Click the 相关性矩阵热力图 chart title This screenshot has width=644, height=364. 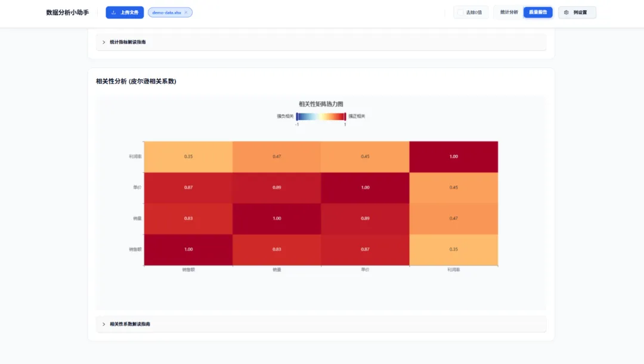321,104
